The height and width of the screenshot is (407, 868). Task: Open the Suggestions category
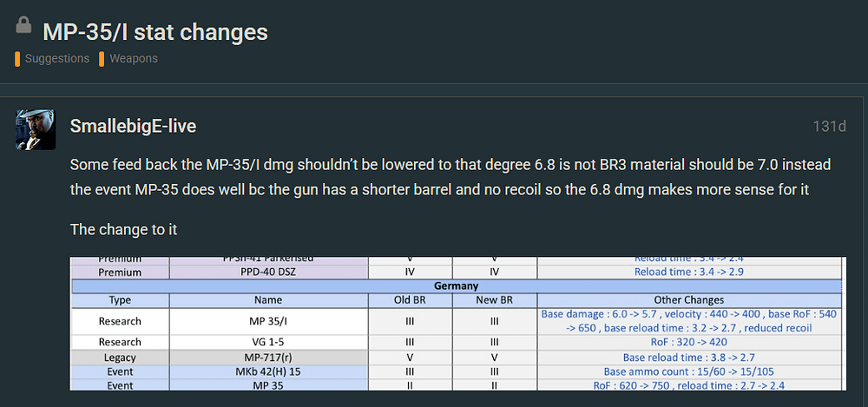pos(56,59)
